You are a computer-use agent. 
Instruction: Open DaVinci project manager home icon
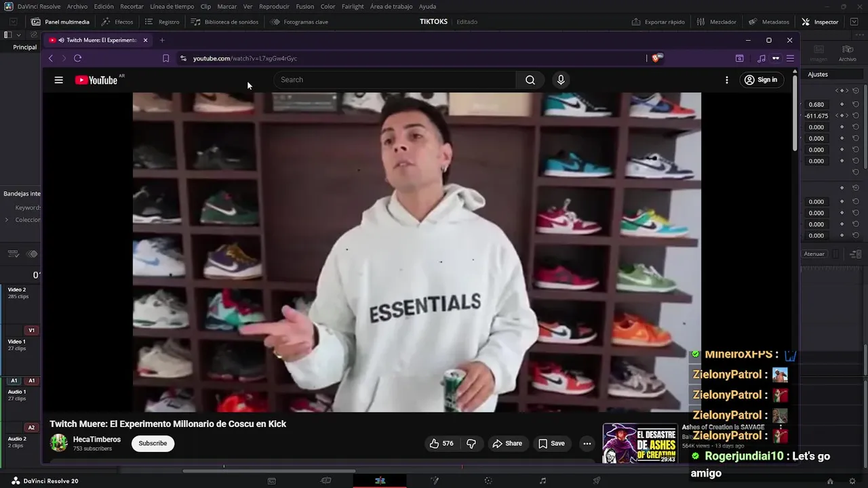tap(831, 481)
